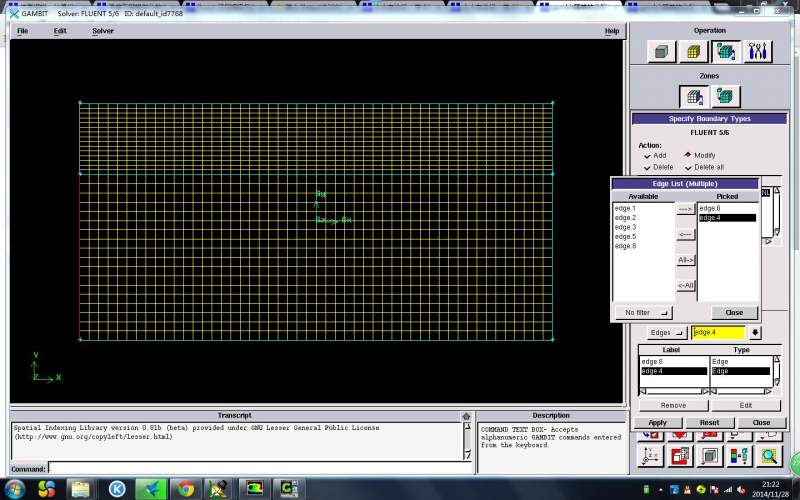Open the No filter dropdown
The height and width of the screenshot is (500, 800).
click(644, 312)
